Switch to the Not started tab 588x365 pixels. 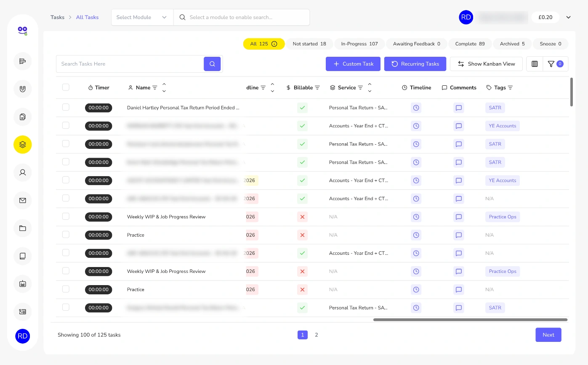click(309, 44)
